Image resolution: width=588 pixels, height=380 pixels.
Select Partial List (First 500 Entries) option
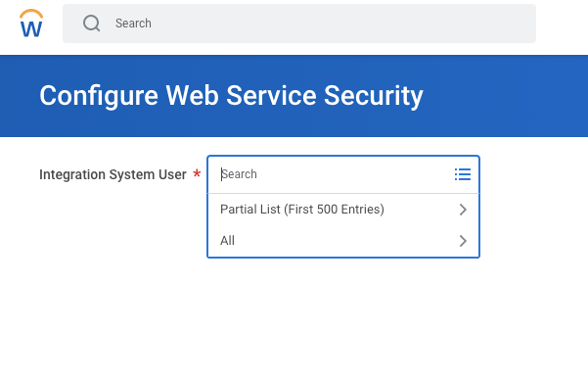343,210
